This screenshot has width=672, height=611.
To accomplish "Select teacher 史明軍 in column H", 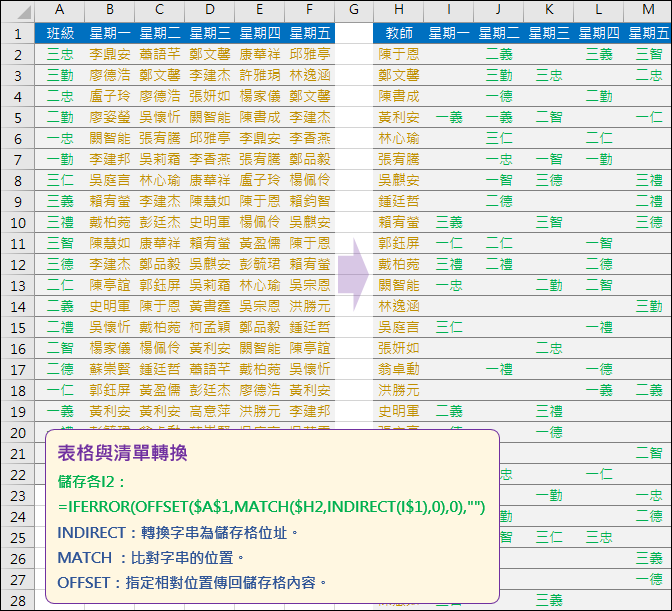I will point(399,411).
